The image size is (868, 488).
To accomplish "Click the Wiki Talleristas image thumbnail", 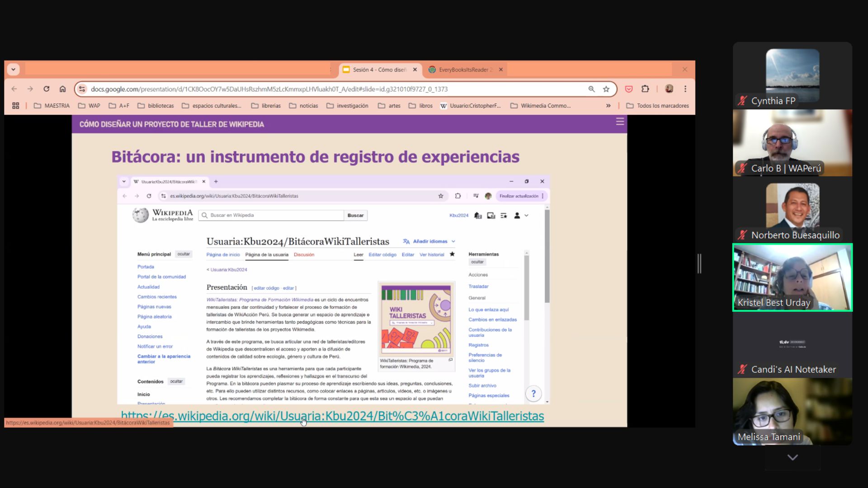I will click(x=416, y=319).
